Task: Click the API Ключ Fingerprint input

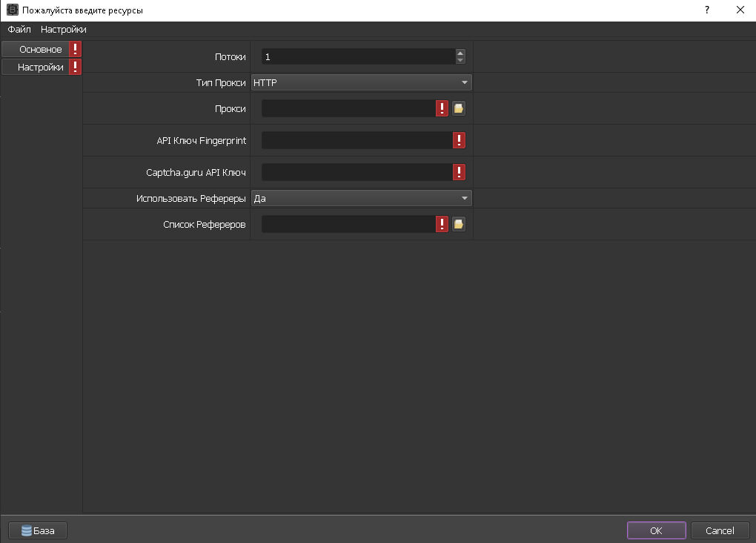Action: 357,140
